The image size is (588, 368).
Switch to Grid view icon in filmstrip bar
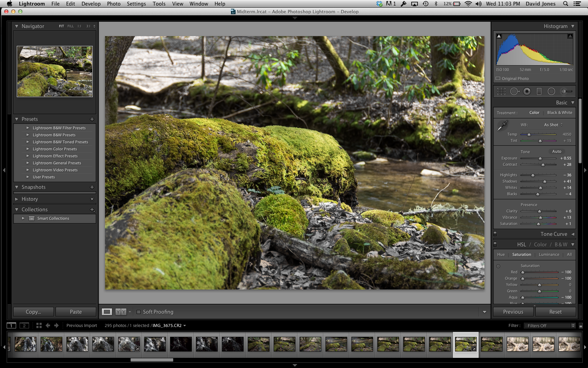(x=39, y=326)
